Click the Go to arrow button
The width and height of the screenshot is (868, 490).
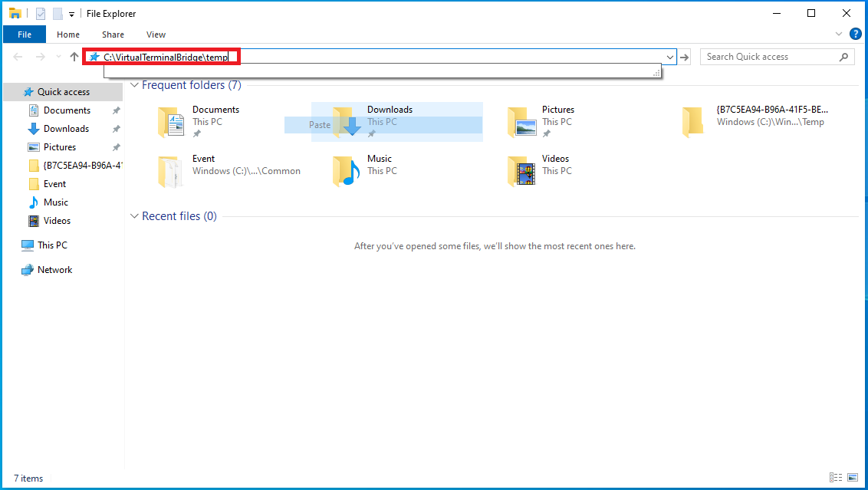coord(684,57)
